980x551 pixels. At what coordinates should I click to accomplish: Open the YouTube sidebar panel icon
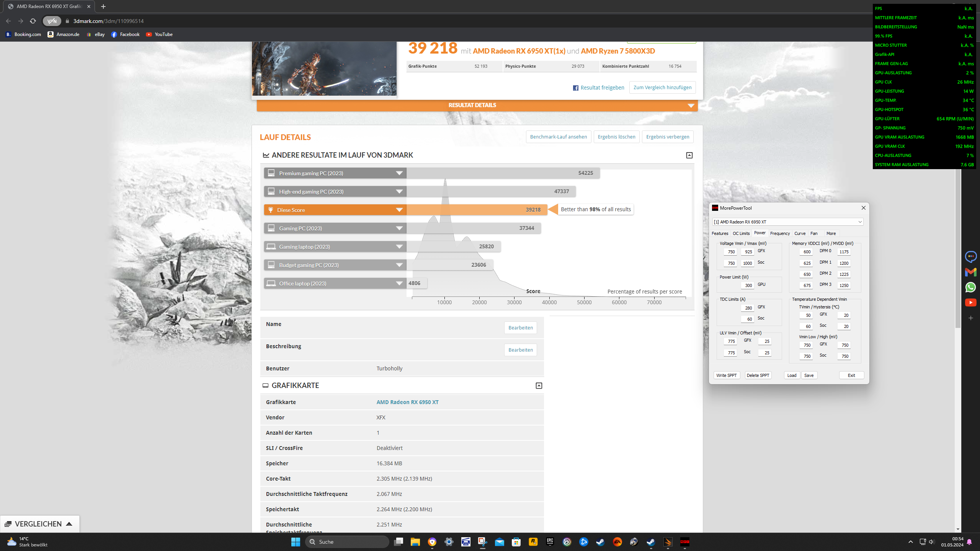point(970,303)
